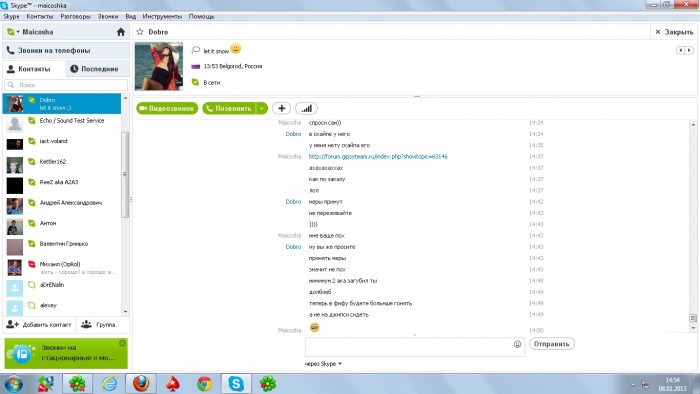The width and height of the screenshot is (700, 394).
Task: Open the Помощь menu
Action: 201,17
